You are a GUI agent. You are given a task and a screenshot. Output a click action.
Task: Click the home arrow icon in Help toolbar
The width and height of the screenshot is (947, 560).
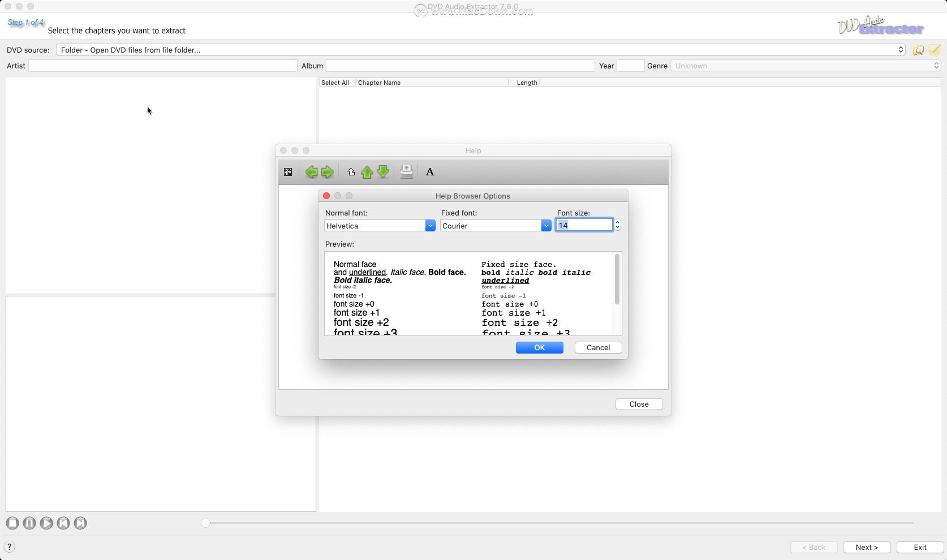click(350, 171)
